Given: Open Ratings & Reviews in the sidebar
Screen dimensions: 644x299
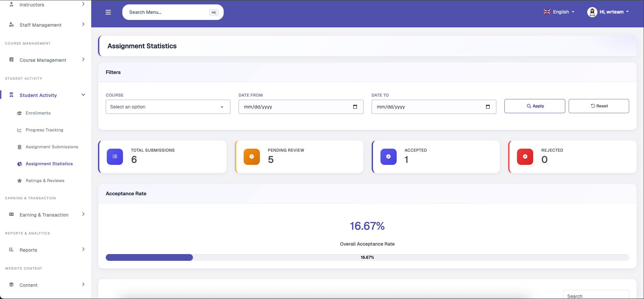Looking at the screenshot, I should pyautogui.click(x=45, y=181).
